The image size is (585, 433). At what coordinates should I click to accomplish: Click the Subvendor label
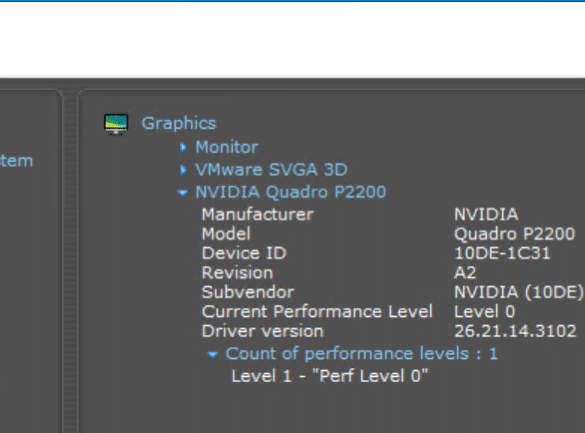click(x=248, y=292)
